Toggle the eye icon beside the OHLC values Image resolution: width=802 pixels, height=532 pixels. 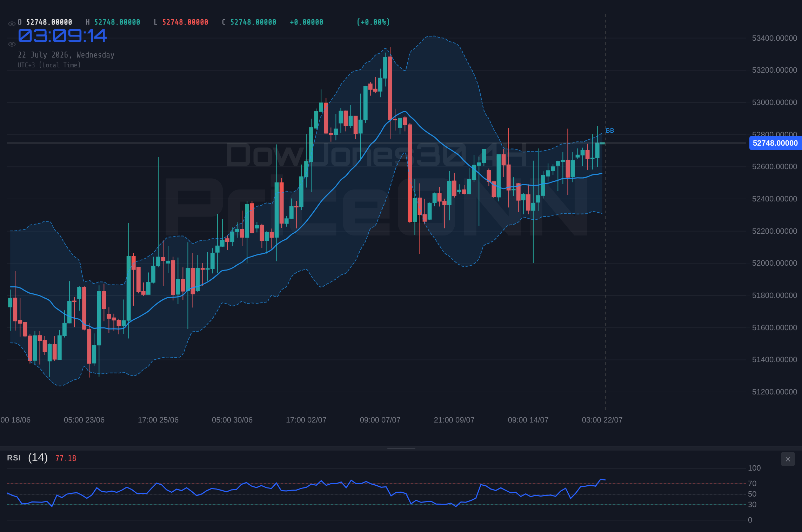tap(12, 24)
